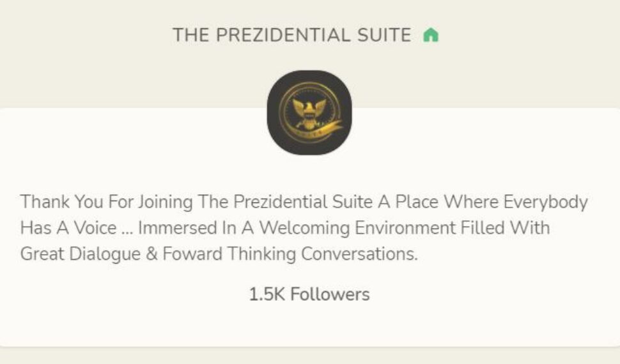The width and height of the screenshot is (620, 364).
Task: Open the gold eagle club avatar
Action: coord(309,112)
